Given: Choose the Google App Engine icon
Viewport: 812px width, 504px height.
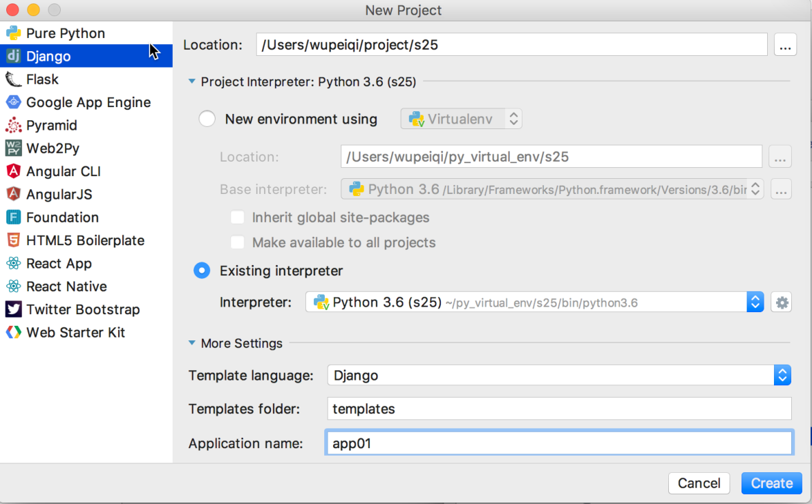Looking at the screenshot, I should pyautogui.click(x=13, y=102).
